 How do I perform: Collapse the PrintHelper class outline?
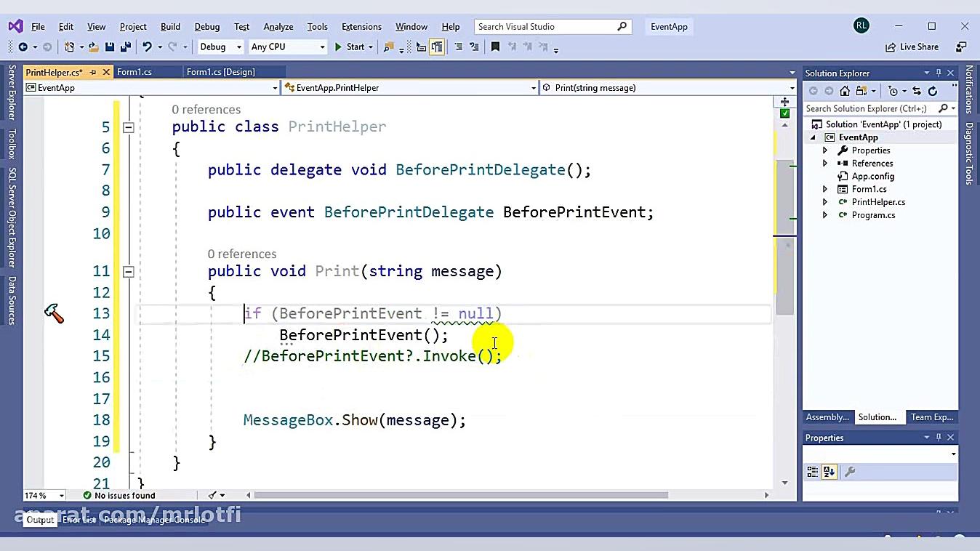point(129,127)
